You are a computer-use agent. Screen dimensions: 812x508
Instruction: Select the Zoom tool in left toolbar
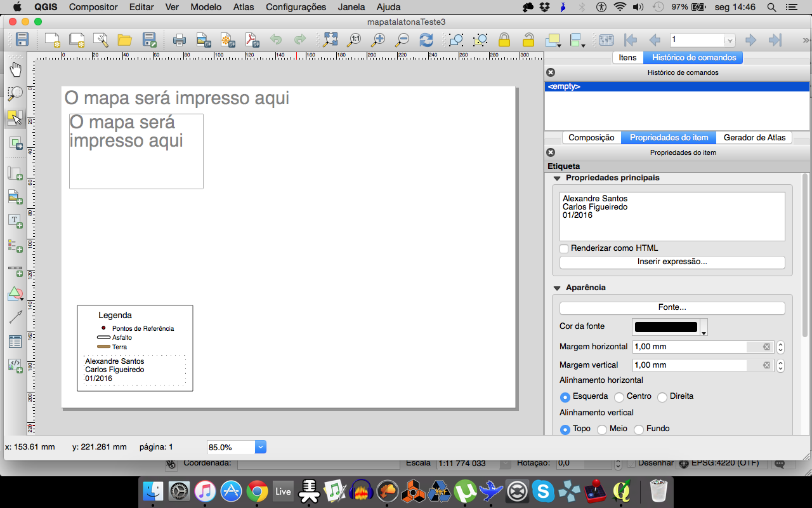pos(15,93)
